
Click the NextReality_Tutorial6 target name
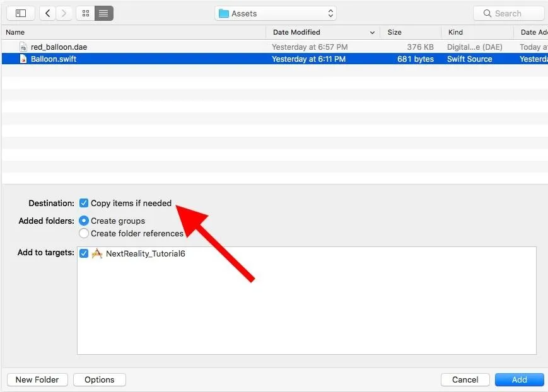click(x=146, y=253)
